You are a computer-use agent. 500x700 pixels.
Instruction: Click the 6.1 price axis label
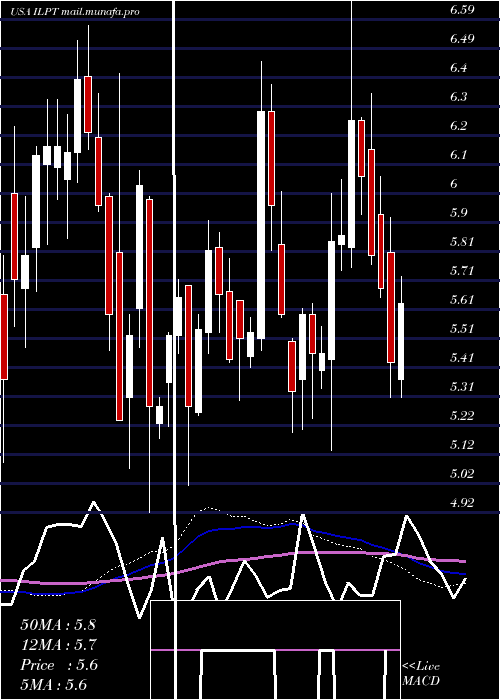pos(459,155)
